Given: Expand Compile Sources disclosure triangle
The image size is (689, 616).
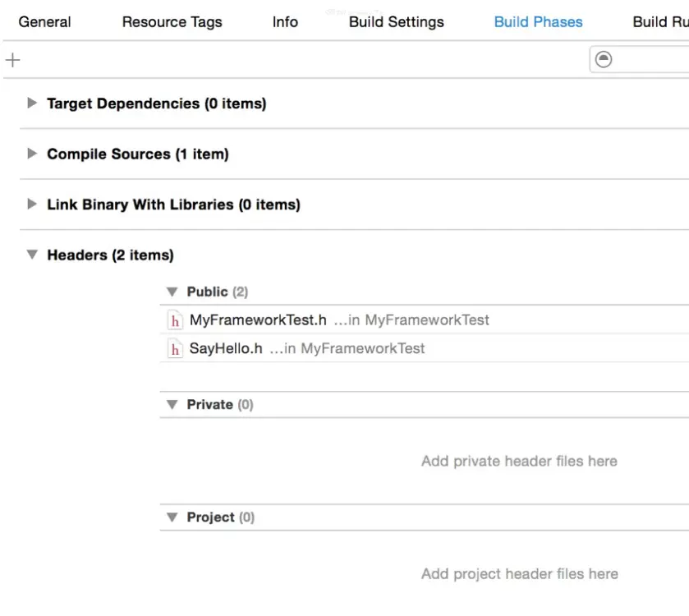Looking at the screenshot, I should [x=32, y=154].
